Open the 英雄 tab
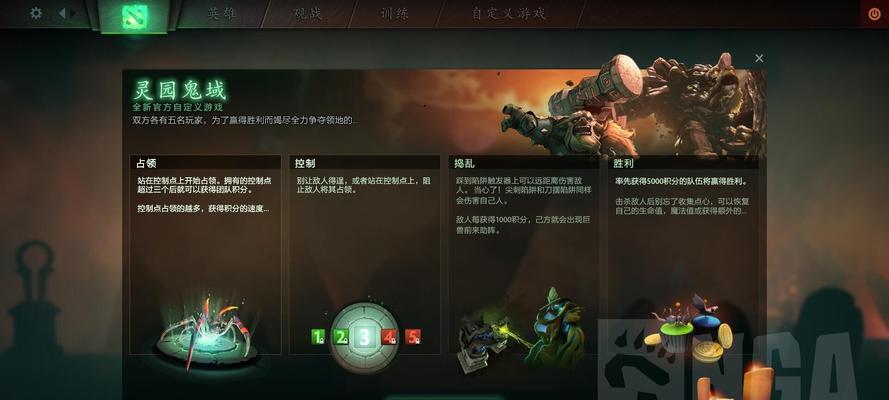Image resolution: width=889 pixels, height=400 pixels. (221, 14)
